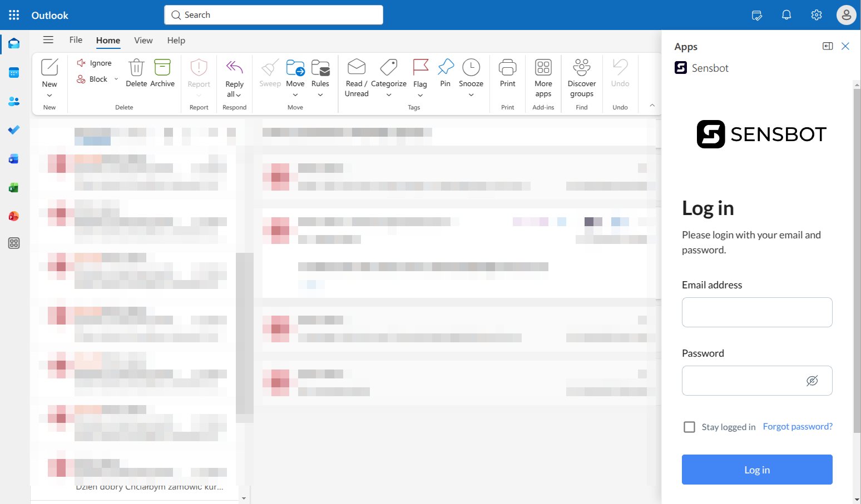Open account profile avatar
Image resolution: width=861 pixels, height=504 pixels.
(x=846, y=15)
